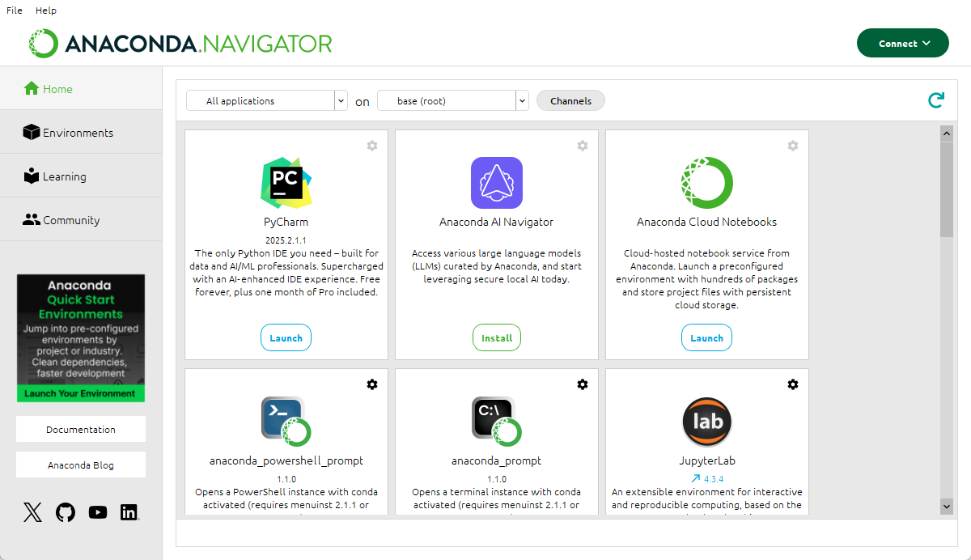Image resolution: width=971 pixels, height=560 pixels.
Task: Click the Home house icon
Action: click(x=32, y=88)
